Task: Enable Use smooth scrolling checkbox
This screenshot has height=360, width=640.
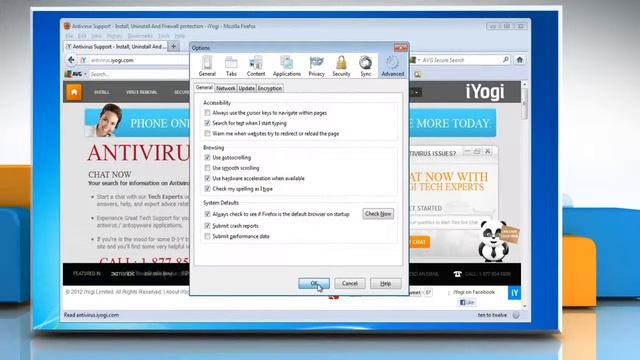Action: click(x=207, y=168)
